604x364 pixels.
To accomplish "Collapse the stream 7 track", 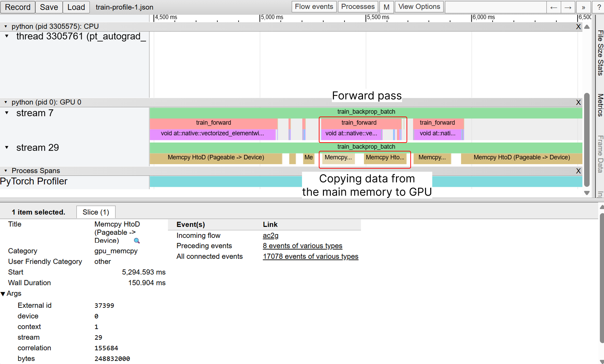I will (x=7, y=113).
